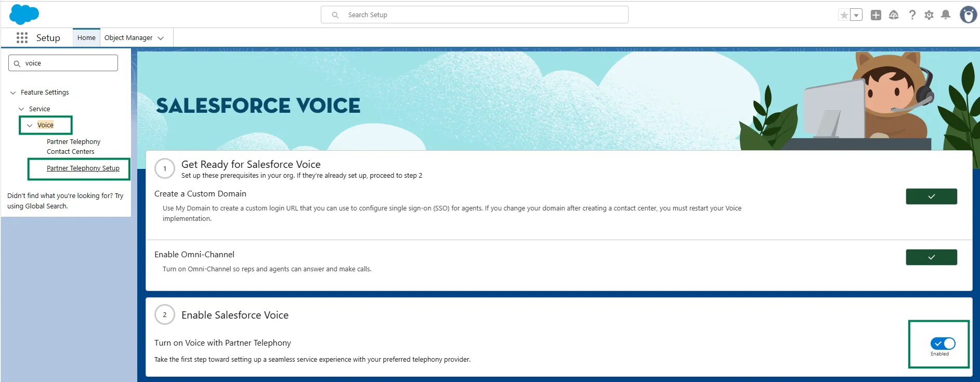Screen dimensions: 980x382
Task: Click the 'Get Ready for Salesforce Voice' heading
Action: click(251, 164)
